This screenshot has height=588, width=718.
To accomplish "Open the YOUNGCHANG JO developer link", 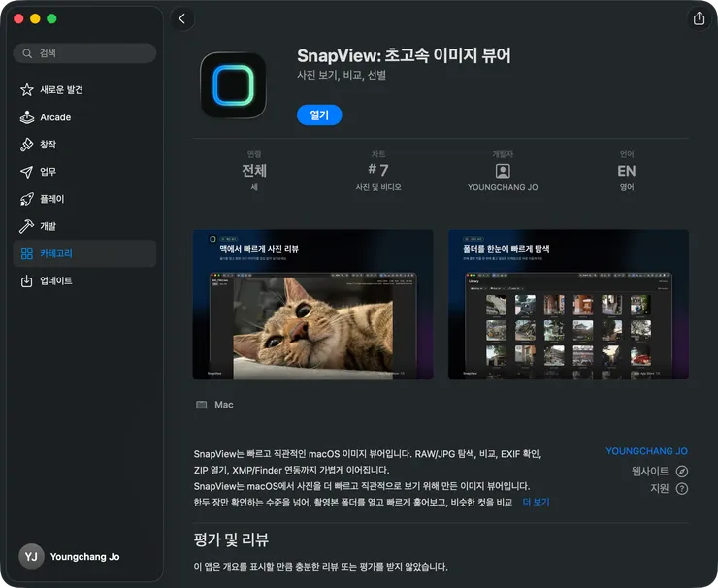I will click(x=646, y=451).
